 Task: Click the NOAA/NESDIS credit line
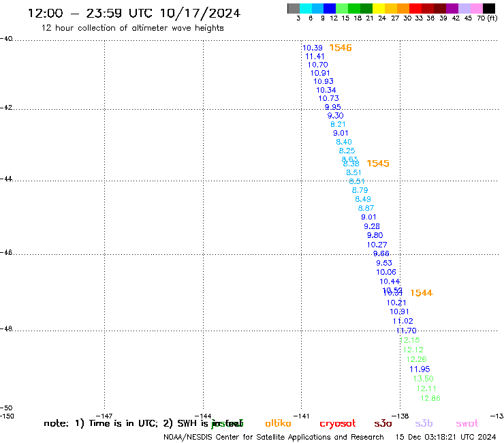274,438
